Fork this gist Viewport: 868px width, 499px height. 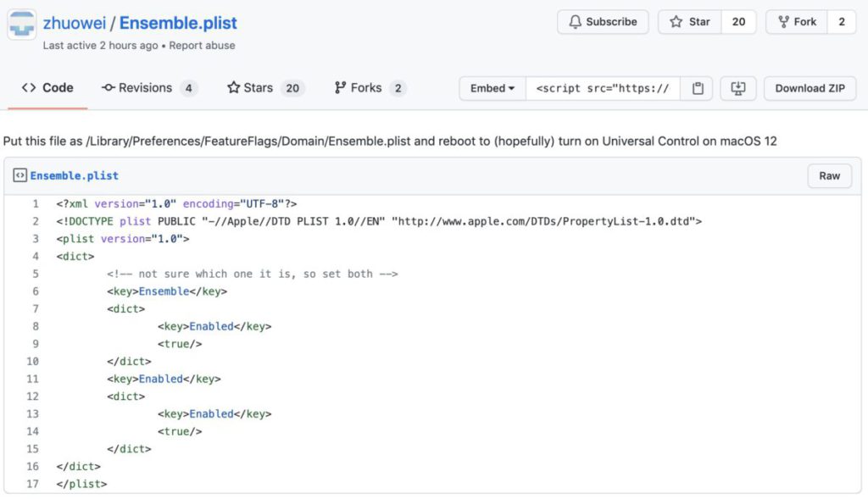pyautogui.click(x=797, y=22)
